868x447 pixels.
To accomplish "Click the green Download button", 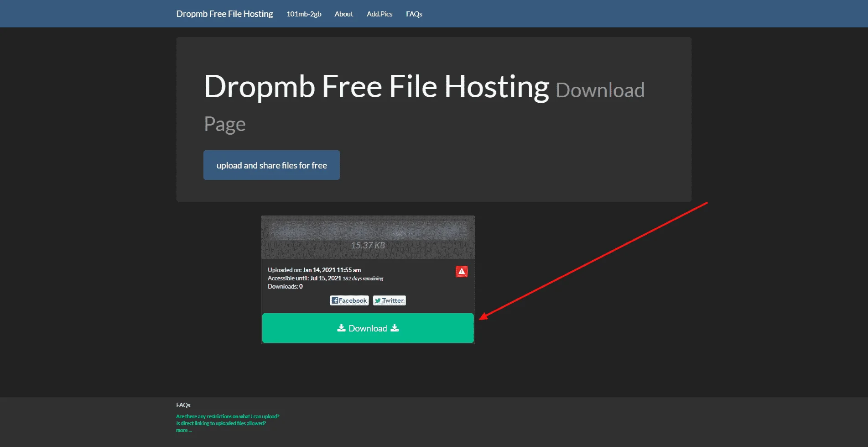I will pos(368,328).
